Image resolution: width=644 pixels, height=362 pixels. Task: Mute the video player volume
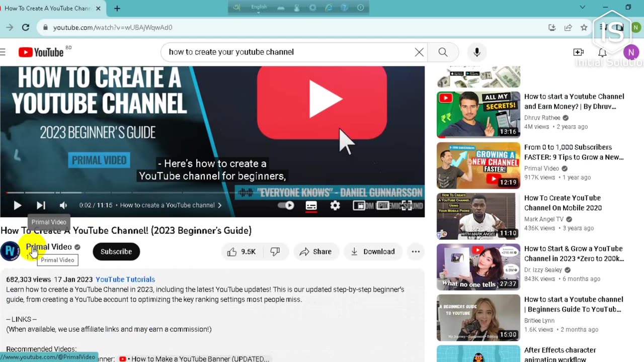(x=63, y=205)
